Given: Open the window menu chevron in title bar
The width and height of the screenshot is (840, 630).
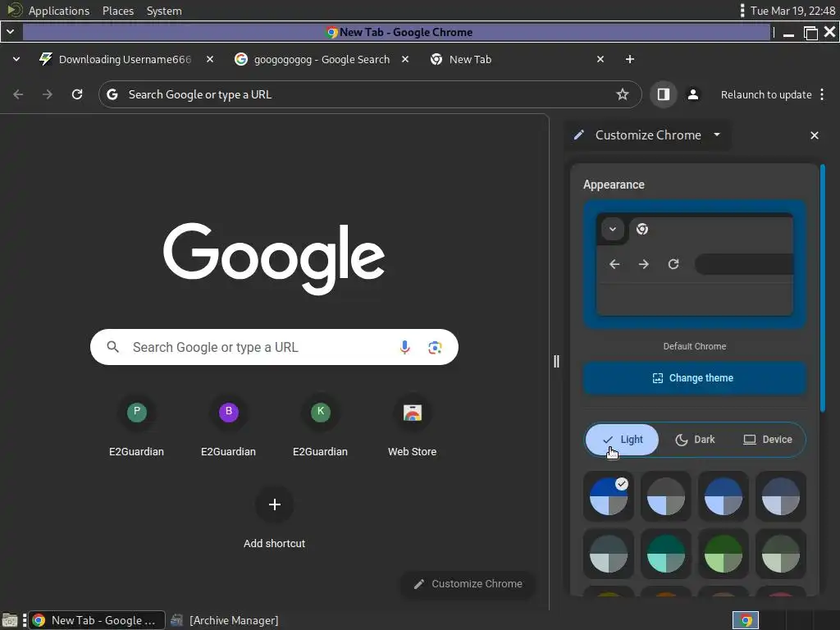Looking at the screenshot, I should click(10, 32).
